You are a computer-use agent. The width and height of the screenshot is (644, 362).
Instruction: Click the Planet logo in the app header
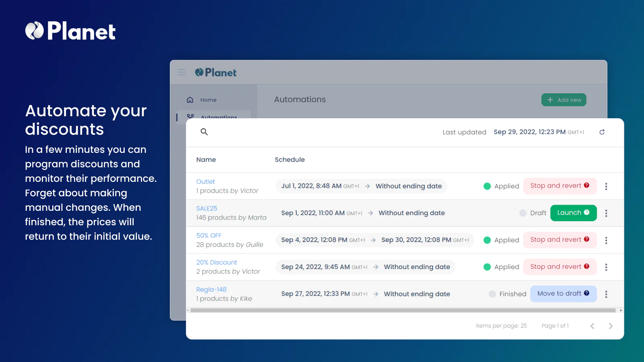(x=215, y=72)
